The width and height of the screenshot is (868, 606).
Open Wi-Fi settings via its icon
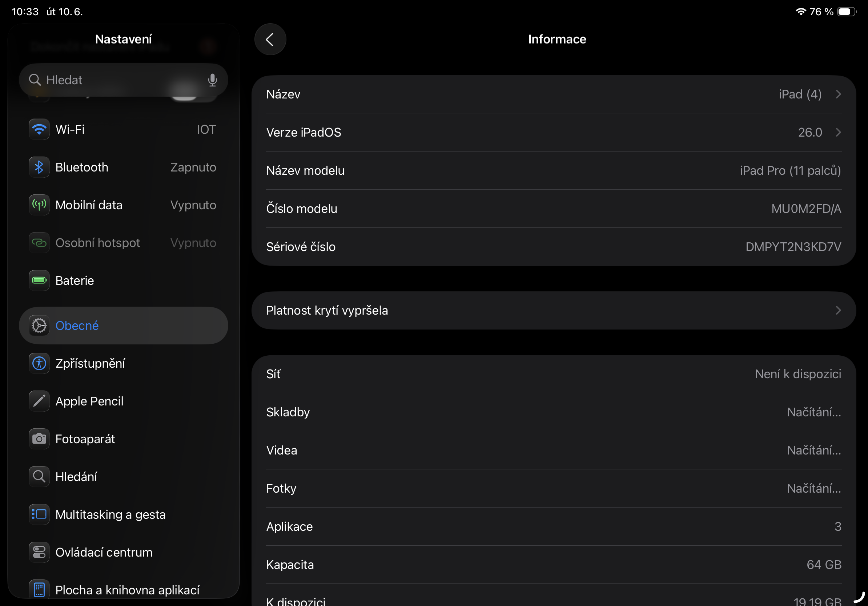pyautogui.click(x=39, y=129)
